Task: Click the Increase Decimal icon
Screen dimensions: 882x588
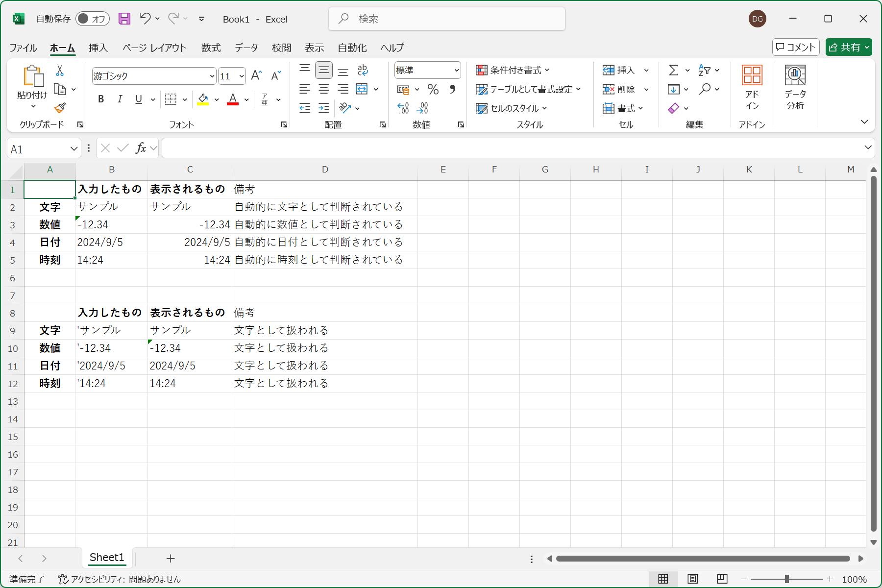Action: 403,108
